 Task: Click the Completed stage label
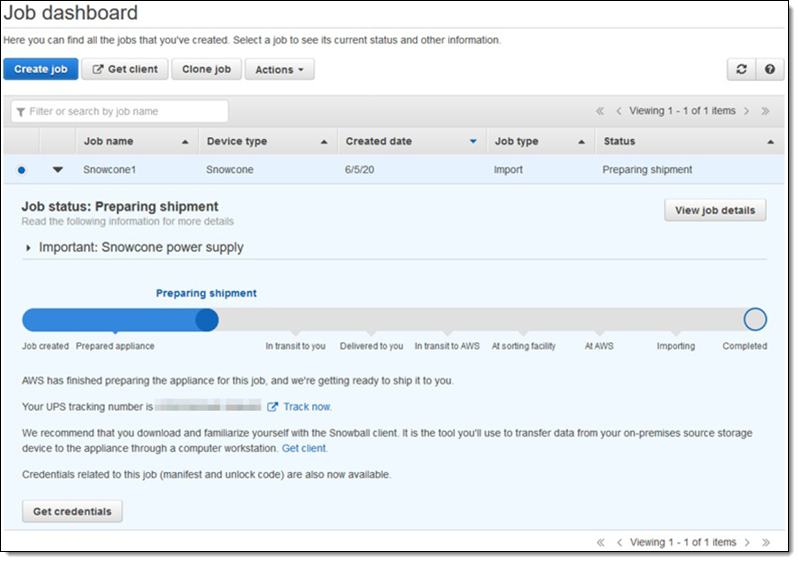(744, 346)
